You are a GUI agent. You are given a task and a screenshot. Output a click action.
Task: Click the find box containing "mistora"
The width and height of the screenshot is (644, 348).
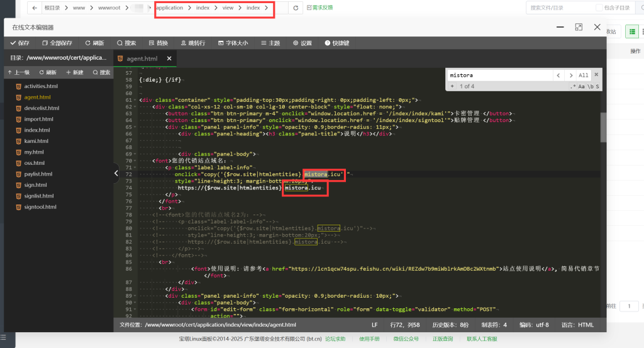(x=500, y=75)
